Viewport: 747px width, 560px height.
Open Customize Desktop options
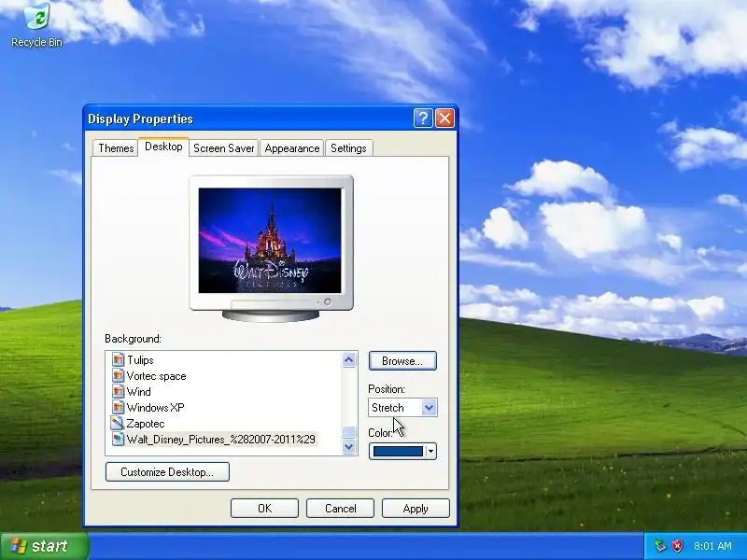pos(167,472)
